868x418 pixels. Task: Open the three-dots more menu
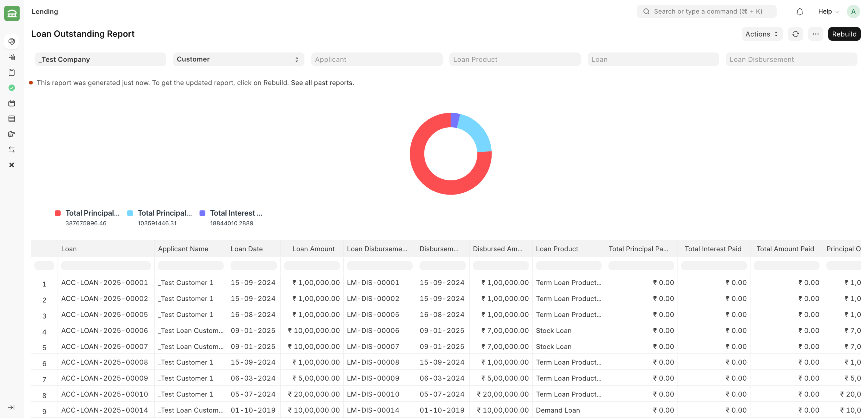815,34
